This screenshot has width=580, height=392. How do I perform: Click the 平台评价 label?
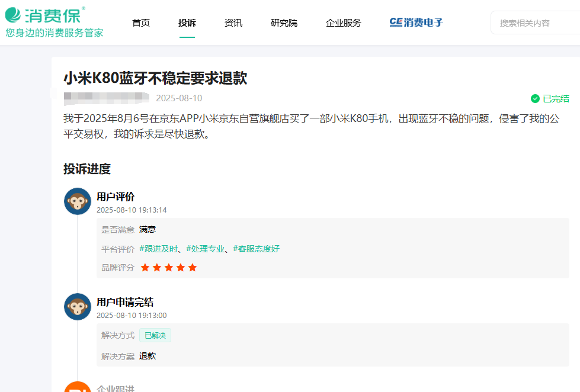click(118, 249)
